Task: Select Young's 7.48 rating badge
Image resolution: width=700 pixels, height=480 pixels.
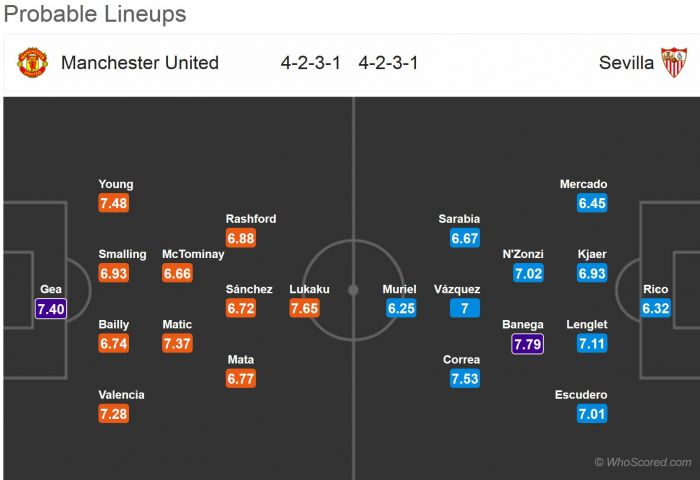Action: pos(114,204)
